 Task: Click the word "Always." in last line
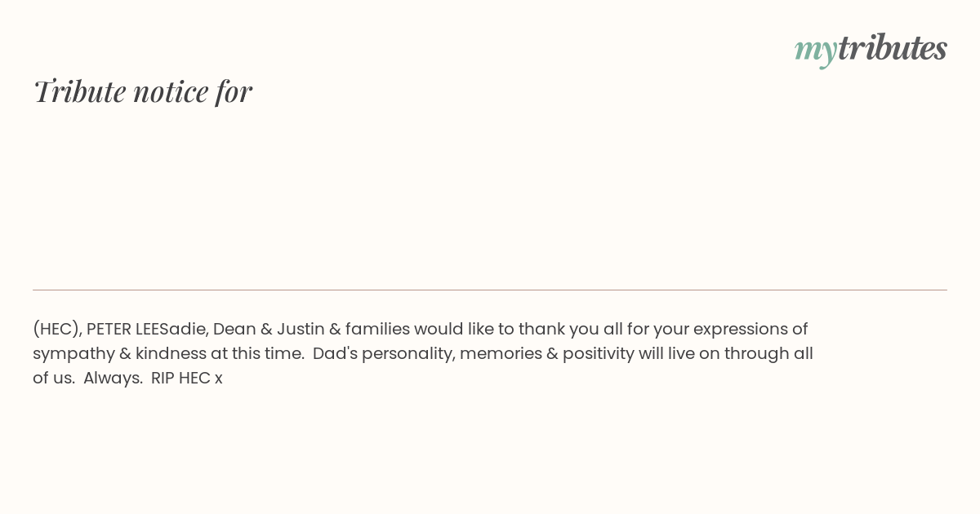(114, 379)
